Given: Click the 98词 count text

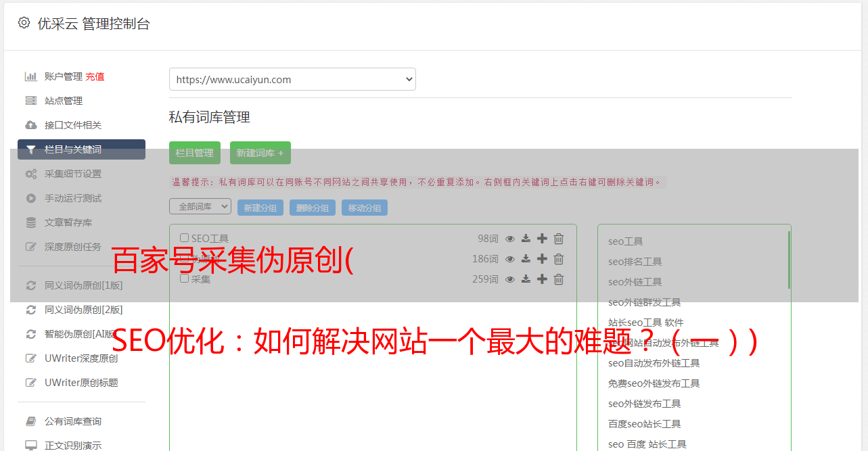Looking at the screenshot, I should point(488,239).
